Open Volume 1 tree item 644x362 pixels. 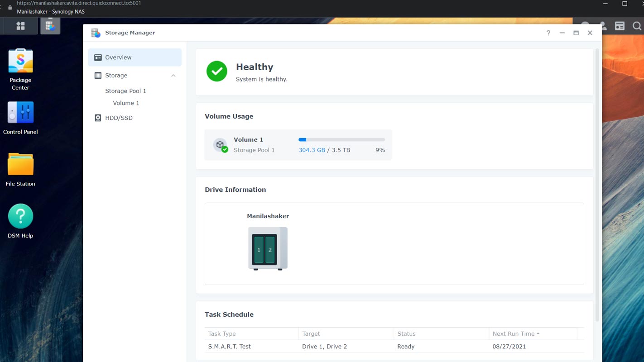pos(126,103)
